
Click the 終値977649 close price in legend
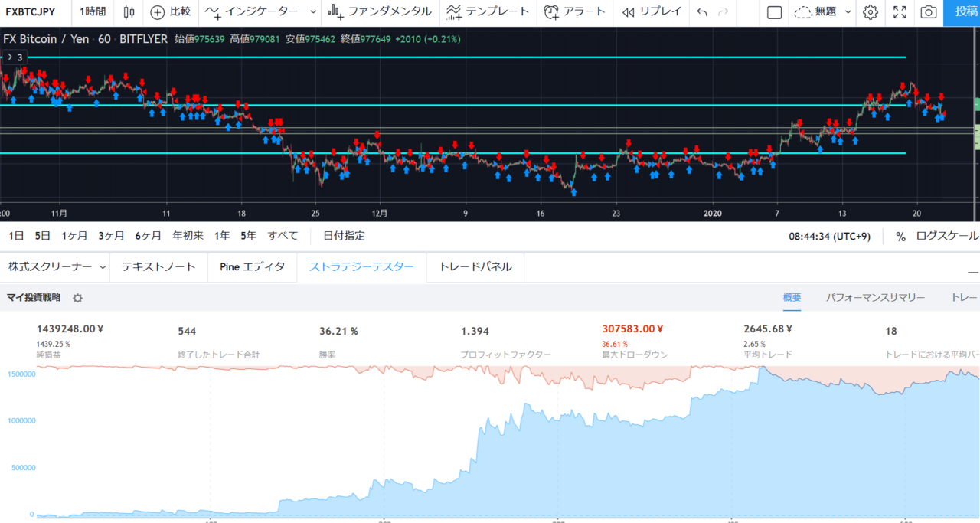(366, 39)
